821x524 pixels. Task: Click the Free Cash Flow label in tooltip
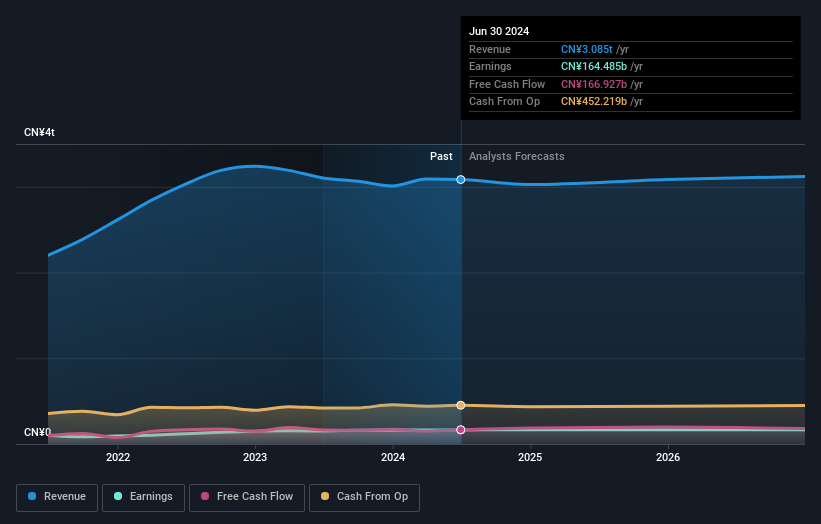(507, 84)
